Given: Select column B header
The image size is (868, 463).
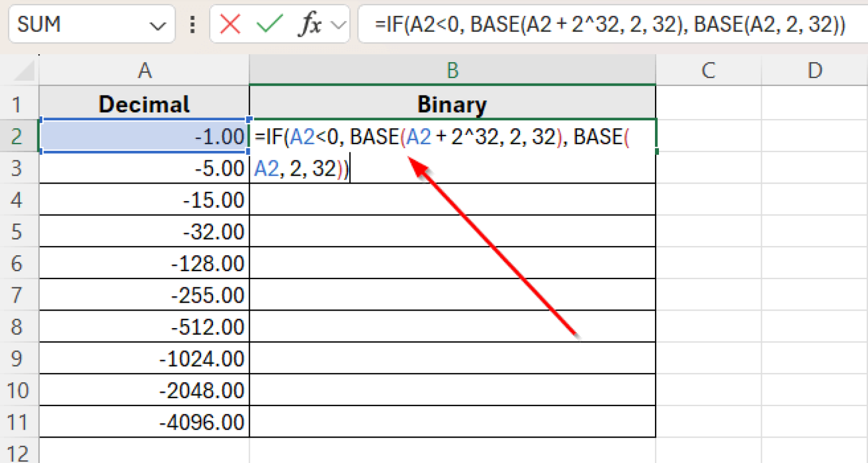Looking at the screenshot, I should click(452, 70).
